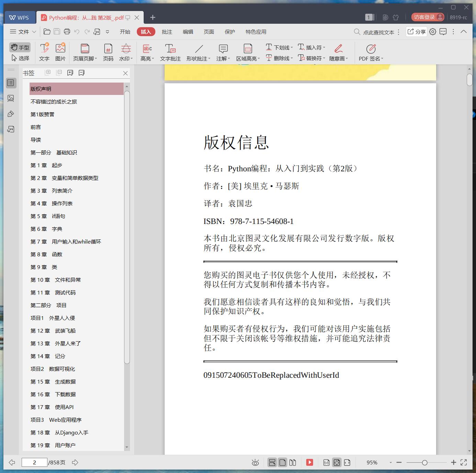Image resolution: width=476 pixels, height=473 pixels.
Task: Set zoom to actual size 1:1
Action: point(326,463)
